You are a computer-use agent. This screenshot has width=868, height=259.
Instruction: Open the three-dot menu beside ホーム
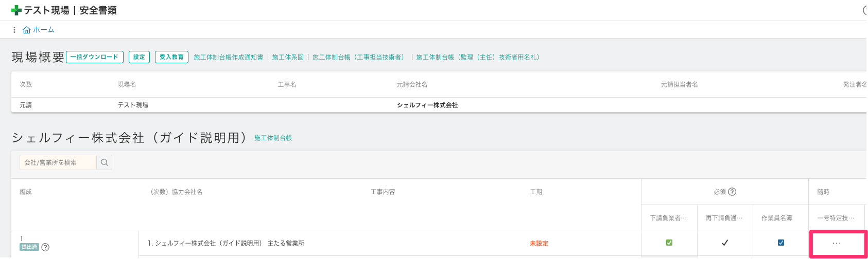coord(14,30)
